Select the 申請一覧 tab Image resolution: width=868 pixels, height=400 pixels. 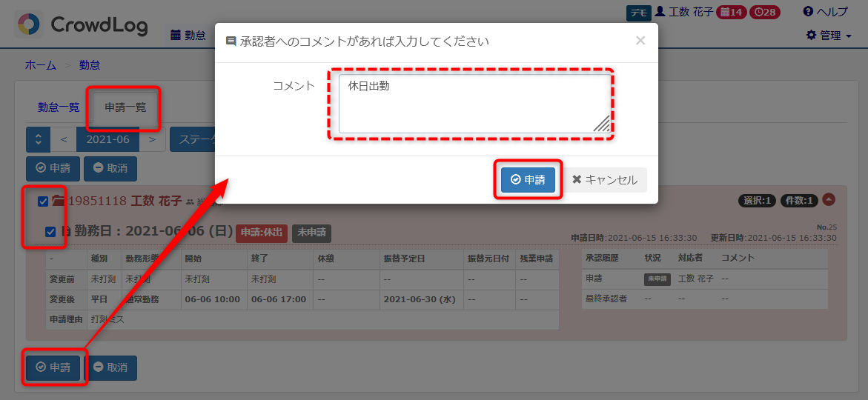coord(125,107)
